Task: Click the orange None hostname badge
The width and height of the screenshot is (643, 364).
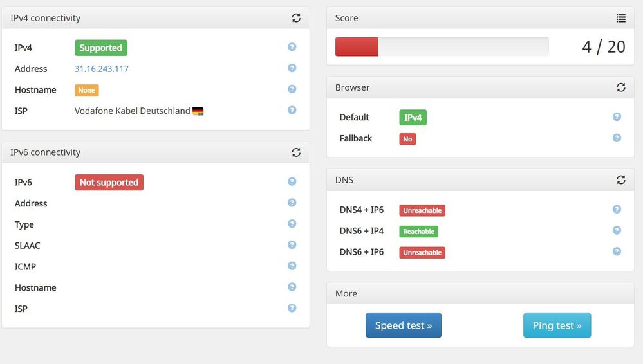Action: 86,90
